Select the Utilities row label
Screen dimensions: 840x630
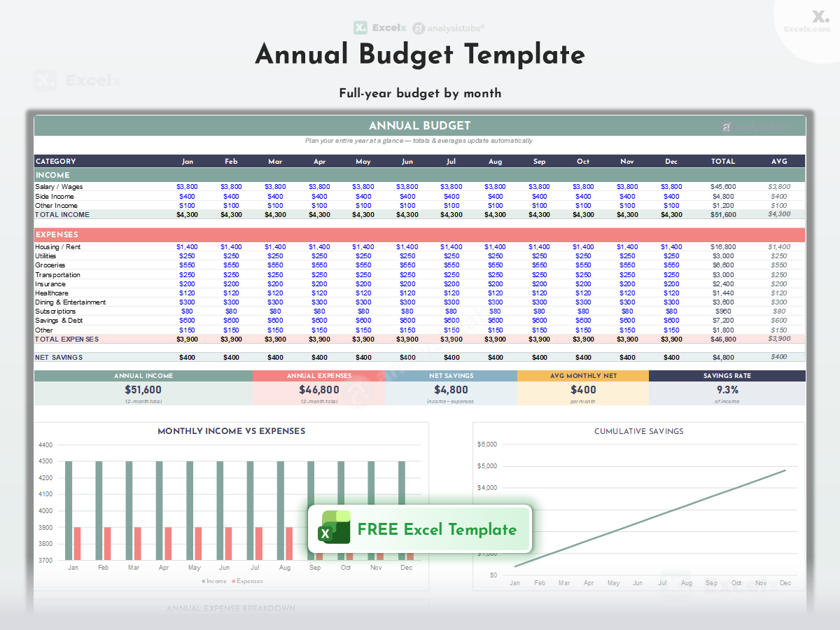click(x=45, y=256)
